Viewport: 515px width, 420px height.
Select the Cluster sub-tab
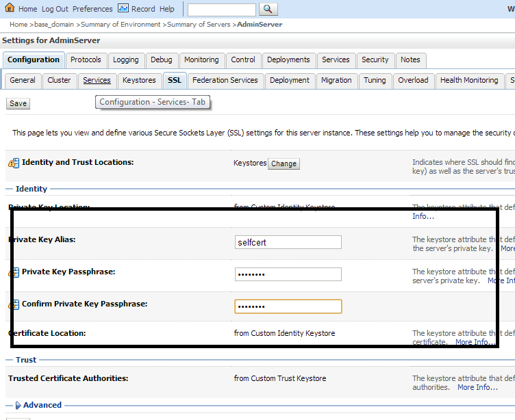(59, 81)
